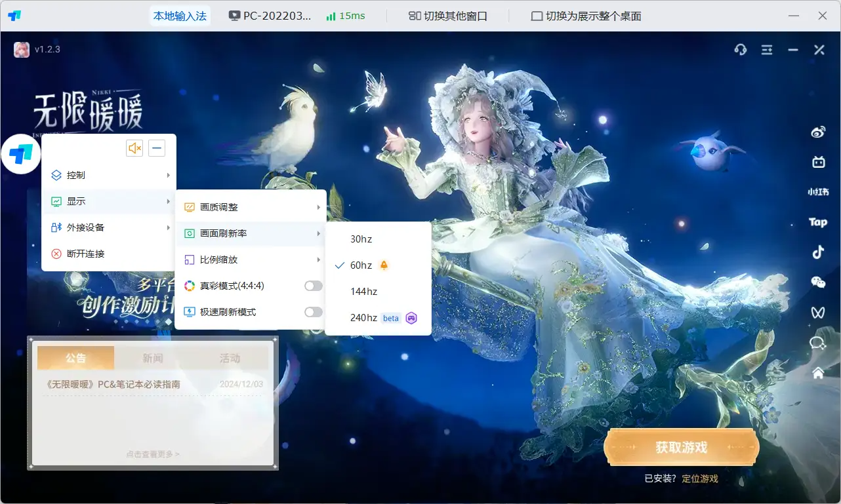Click the 控制 layers icon

pyautogui.click(x=56, y=175)
